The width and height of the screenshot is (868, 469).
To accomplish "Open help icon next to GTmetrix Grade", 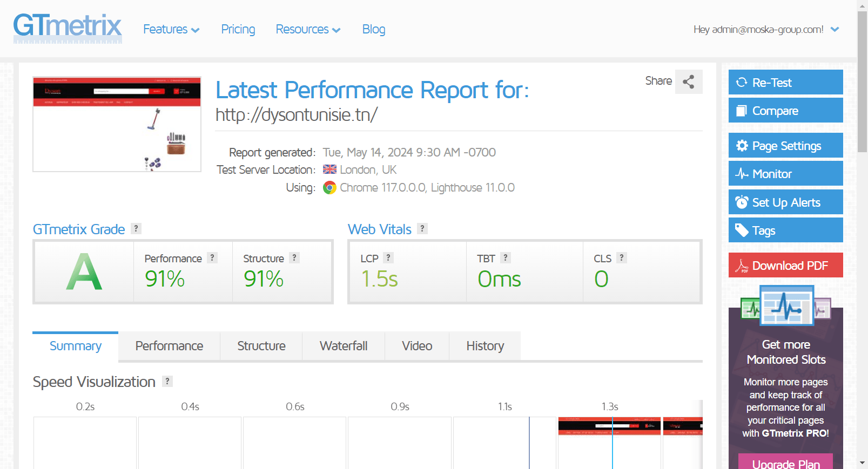I will pyautogui.click(x=136, y=228).
